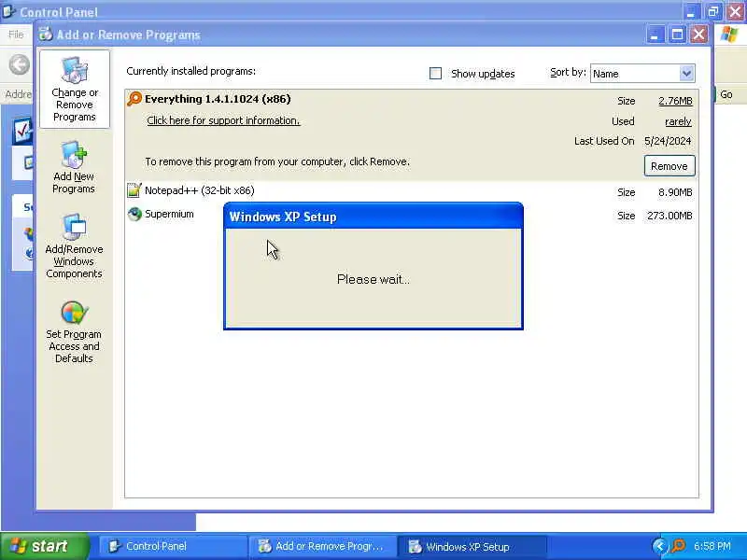
Task: Click the 8.90MB size value
Action: coord(675,192)
